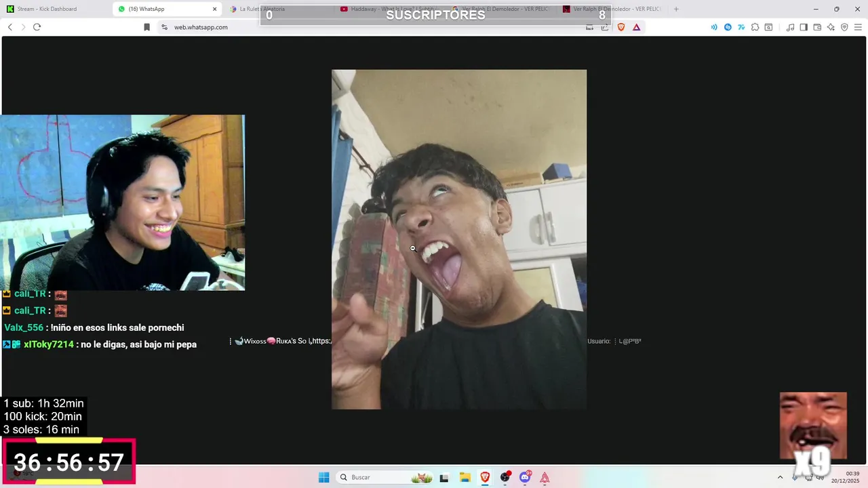The height and width of the screenshot is (488, 868).
Task: Click the streamer webcam overlay
Action: pos(123,203)
